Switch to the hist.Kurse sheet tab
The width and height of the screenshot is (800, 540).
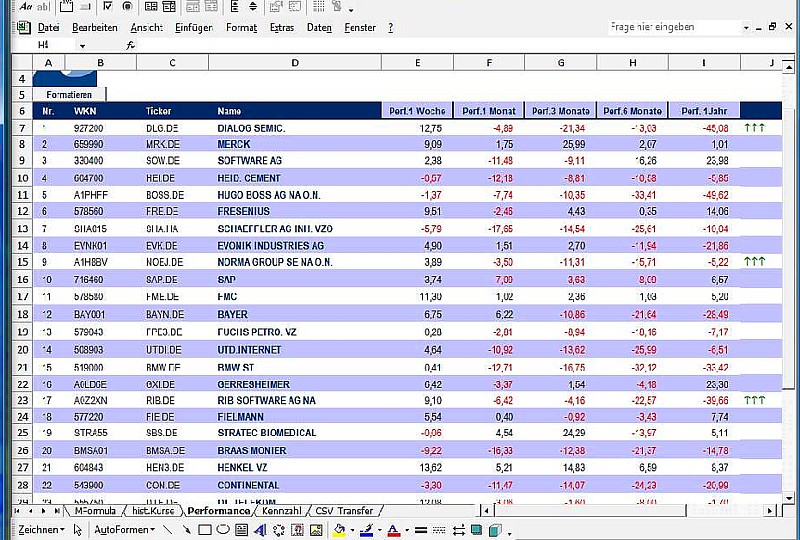point(153,511)
